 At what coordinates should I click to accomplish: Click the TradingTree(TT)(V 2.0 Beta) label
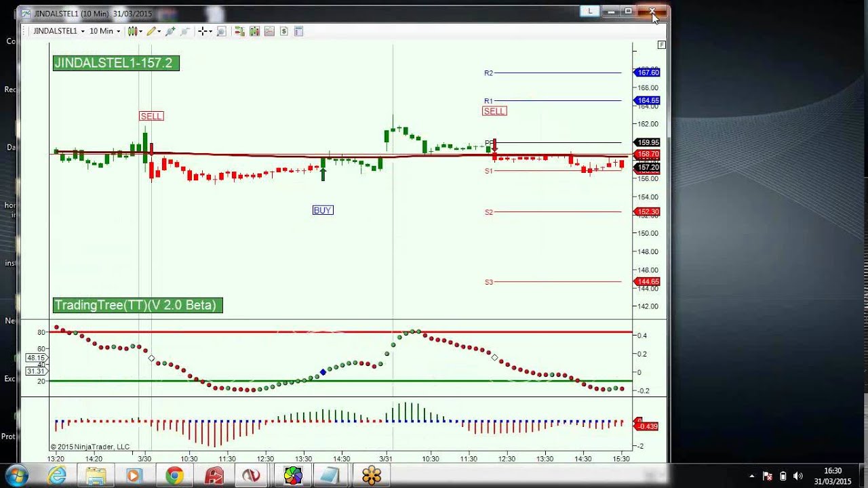[x=138, y=305]
